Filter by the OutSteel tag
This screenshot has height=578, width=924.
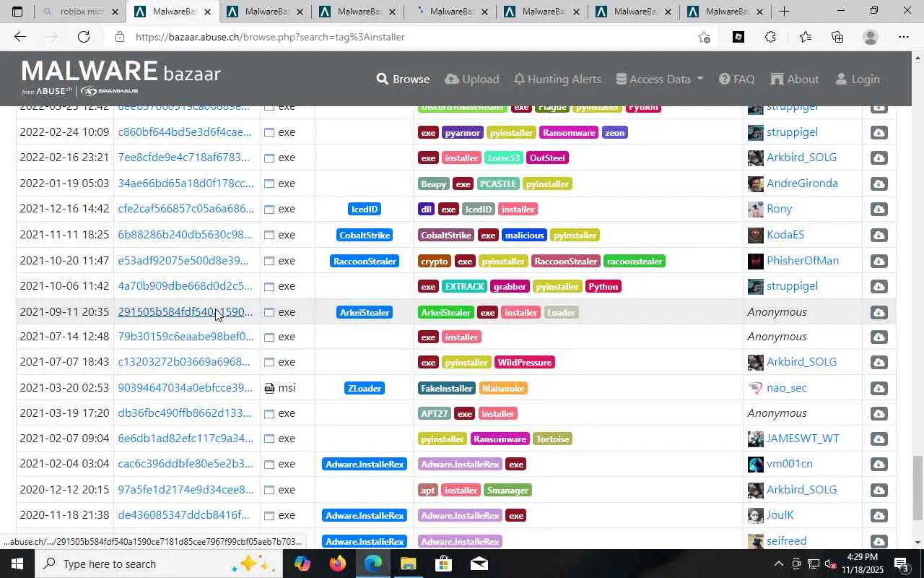tap(547, 158)
